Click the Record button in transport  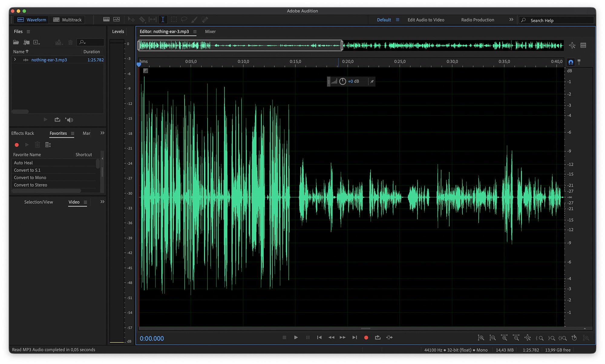(366, 337)
